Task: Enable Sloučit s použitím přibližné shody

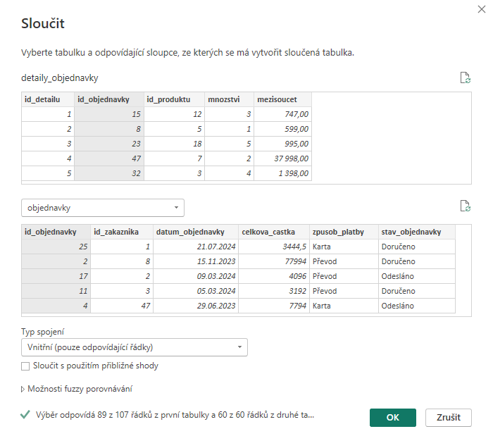Action: point(26,366)
